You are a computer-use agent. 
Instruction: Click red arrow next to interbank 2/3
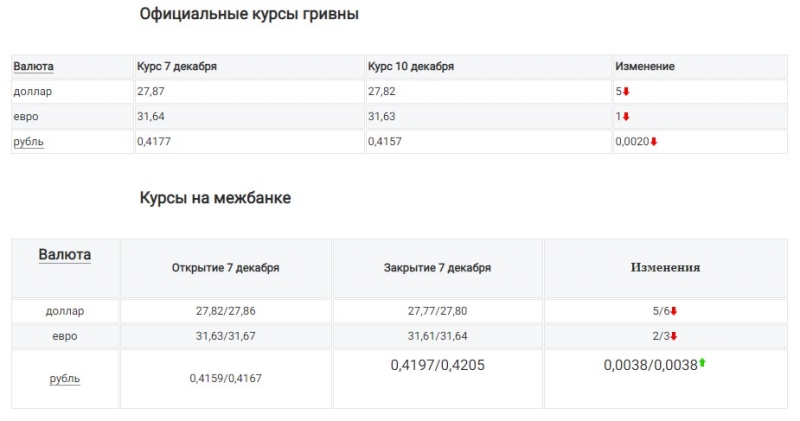pos(674,336)
